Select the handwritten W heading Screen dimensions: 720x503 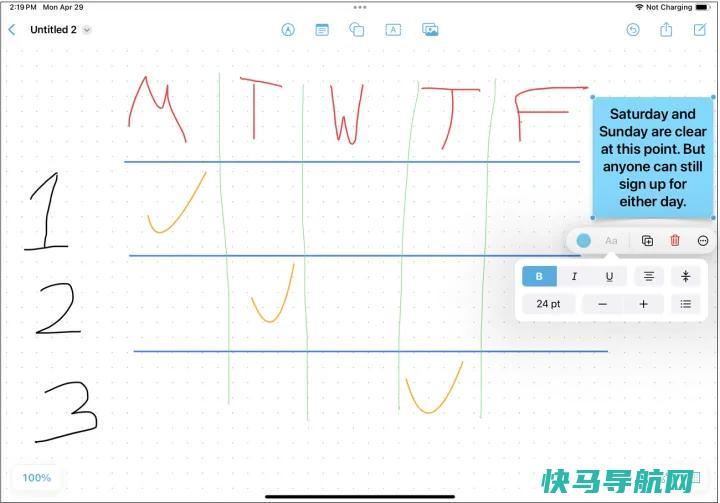[x=347, y=113]
